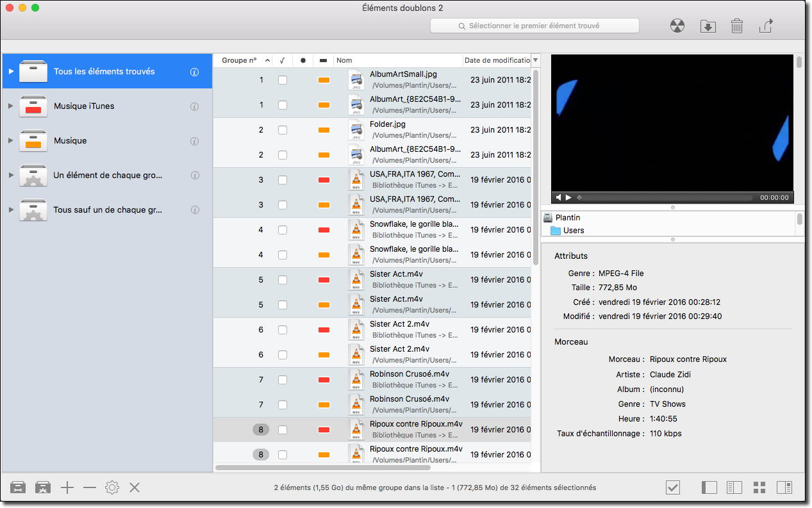Open the column options dropdown arrow
This screenshot has height=508, width=812.
(x=536, y=60)
